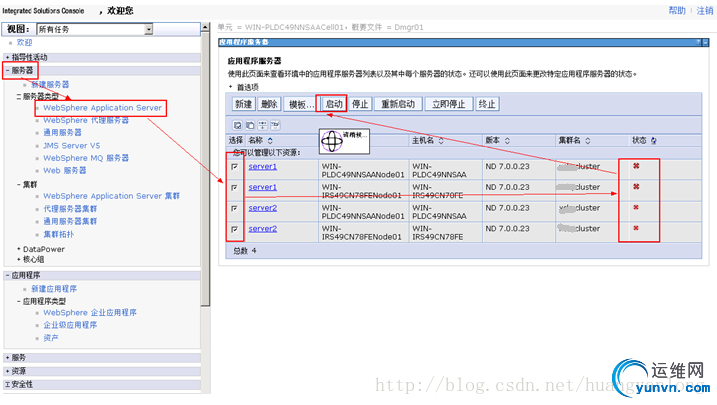Click the clear filter icon in table toolbar

275,125
